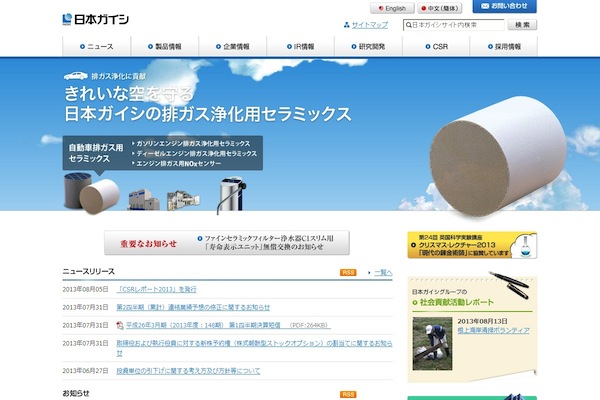Open エンジン排ガス用NOxセンサー link
This screenshot has width=600, height=400.
[178, 163]
